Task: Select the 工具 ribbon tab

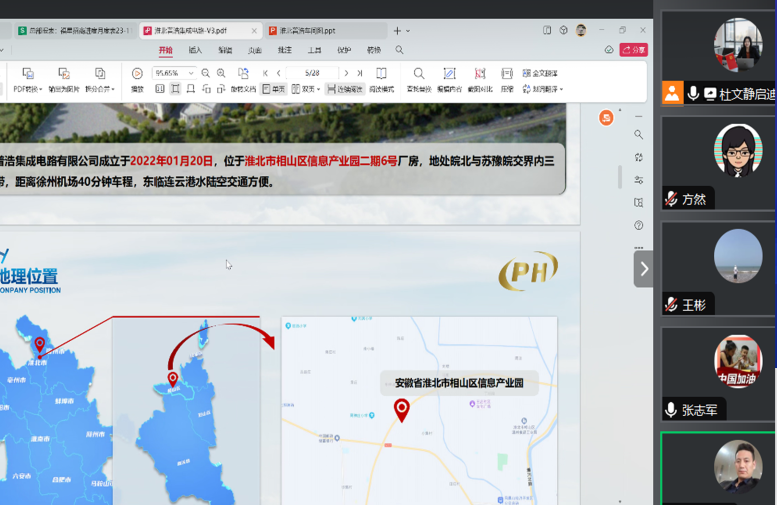Action: point(314,50)
